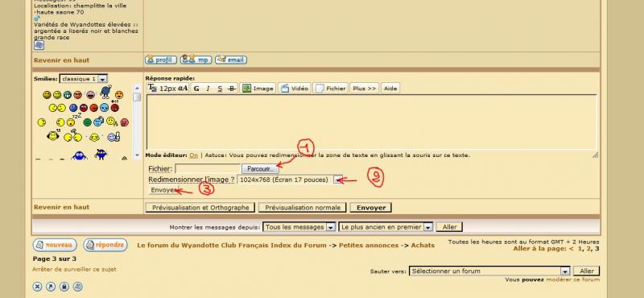Open 'Sélectionner un forum' jump dropdown
The image size is (644, 298).
489,271
